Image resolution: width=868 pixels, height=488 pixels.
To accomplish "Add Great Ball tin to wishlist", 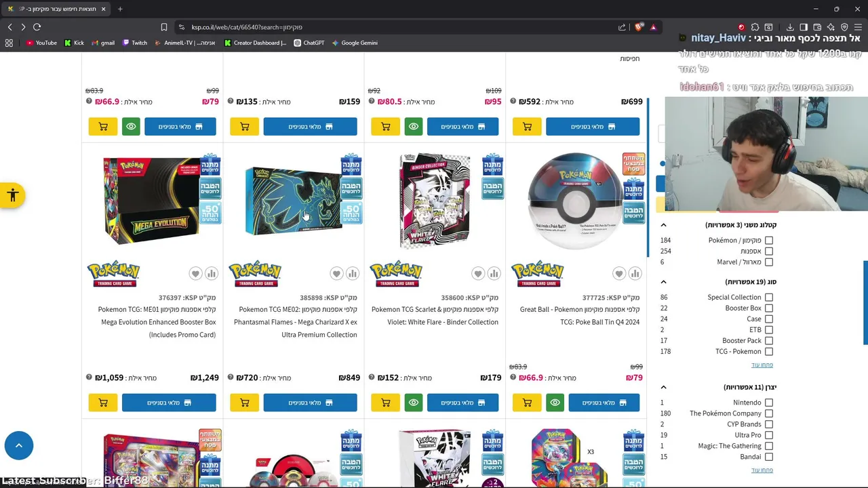I will click(619, 274).
